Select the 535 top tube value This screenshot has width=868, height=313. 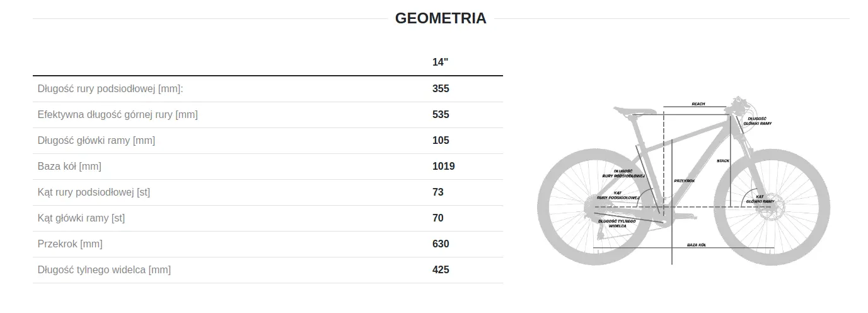click(x=441, y=115)
